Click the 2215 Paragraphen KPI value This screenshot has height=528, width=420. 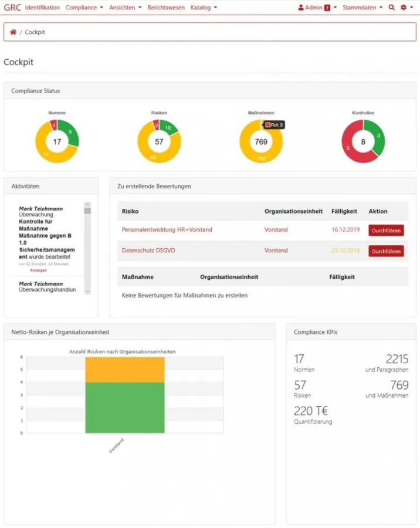(x=397, y=359)
